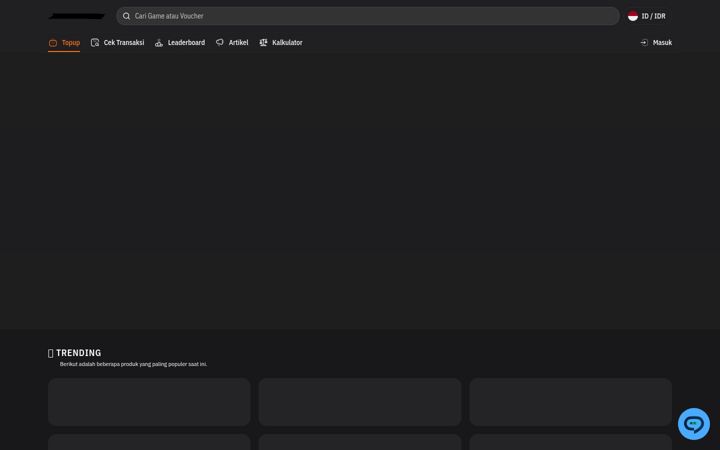Click the Topup gamepad icon
The height and width of the screenshot is (450, 720).
point(53,43)
